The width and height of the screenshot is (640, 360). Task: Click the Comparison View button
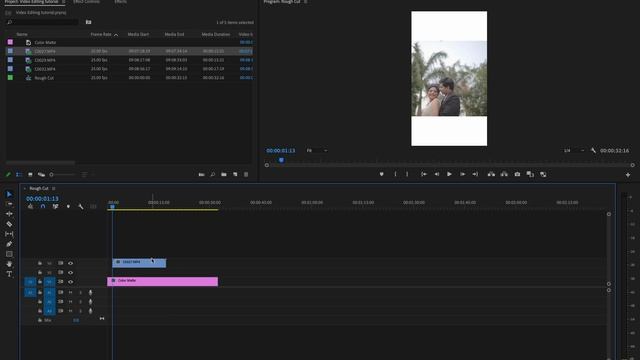click(x=530, y=174)
